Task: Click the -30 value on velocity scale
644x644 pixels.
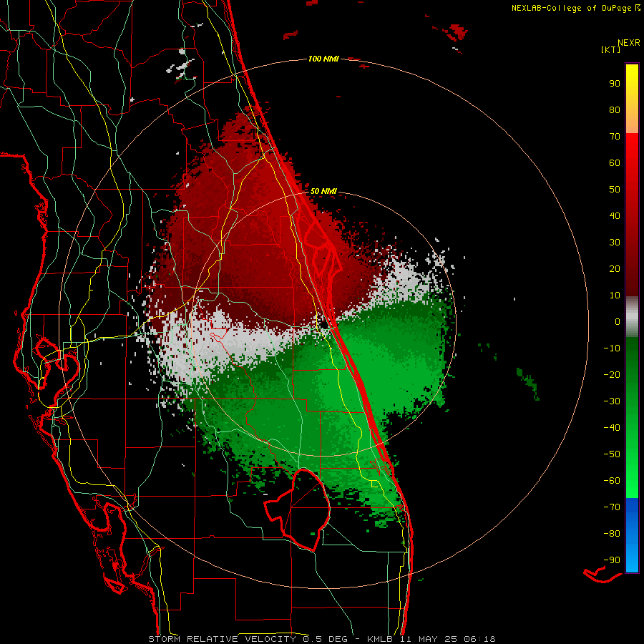Action: (x=612, y=401)
